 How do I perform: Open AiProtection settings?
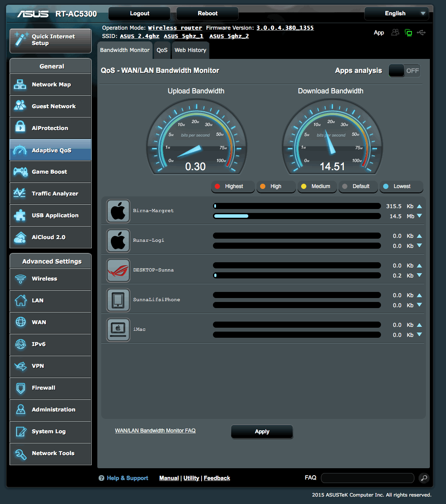(x=50, y=128)
